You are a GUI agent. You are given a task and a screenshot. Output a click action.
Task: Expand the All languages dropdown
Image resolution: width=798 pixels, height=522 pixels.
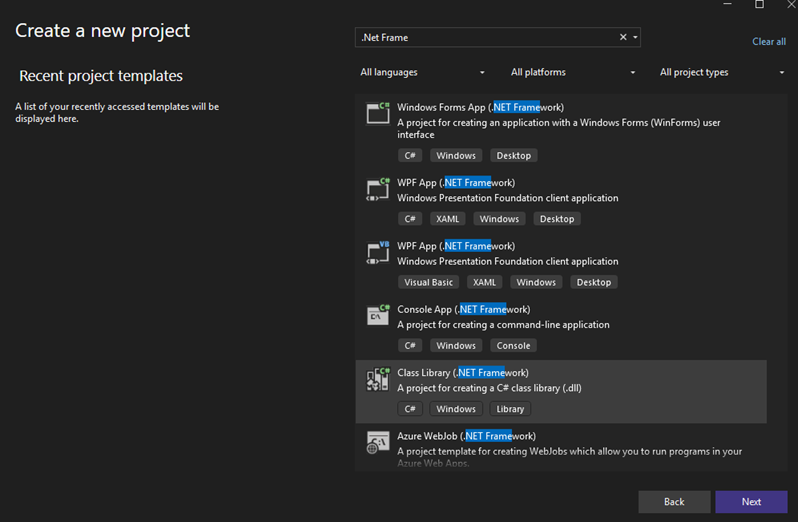point(422,72)
